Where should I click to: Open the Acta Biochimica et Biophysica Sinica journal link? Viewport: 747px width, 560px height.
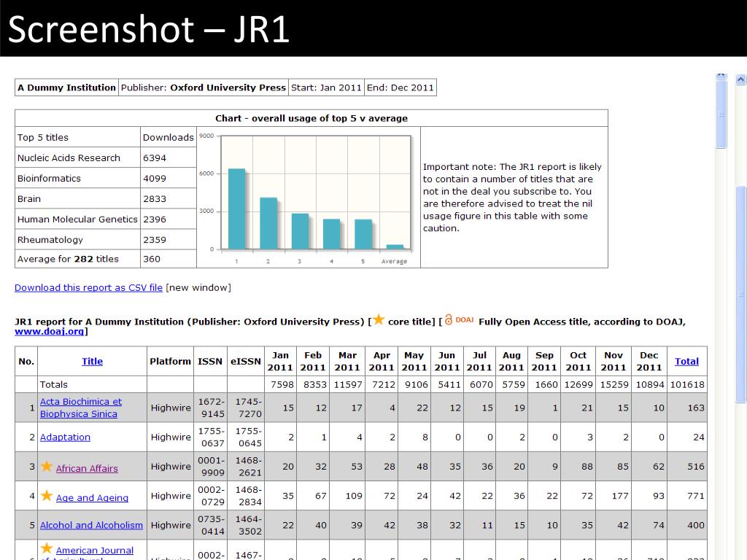(x=80, y=408)
